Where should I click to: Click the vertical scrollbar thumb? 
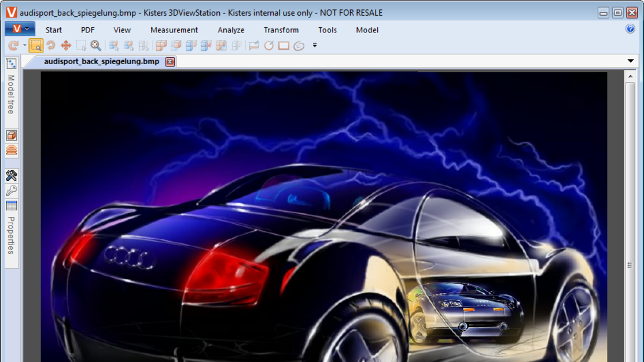pos(631,223)
